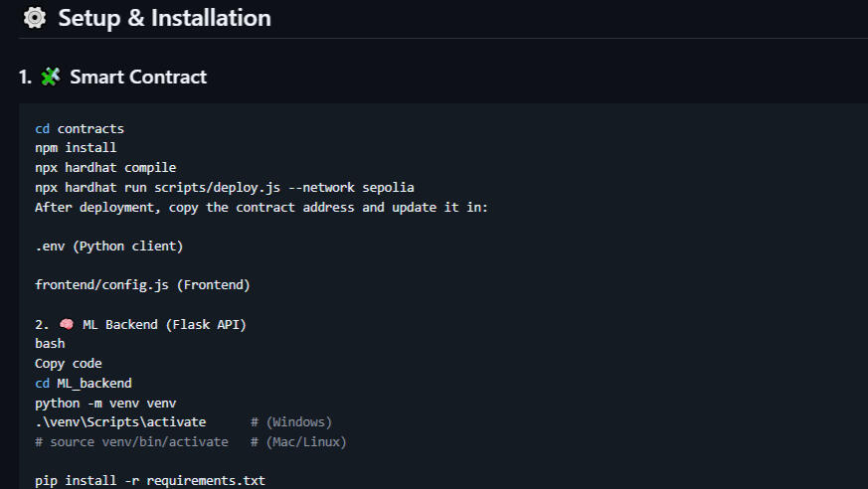The width and height of the screenshot is (868, 489).
Task: Click the 'After deployment' instruction line
Action: click(x=261, y=207)
